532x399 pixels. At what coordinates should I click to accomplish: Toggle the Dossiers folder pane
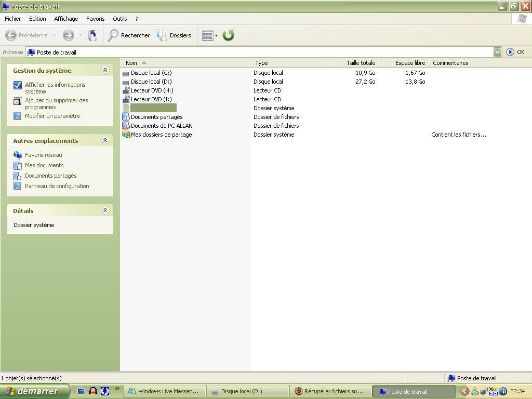pyautogui.click(x=174, y=35)
